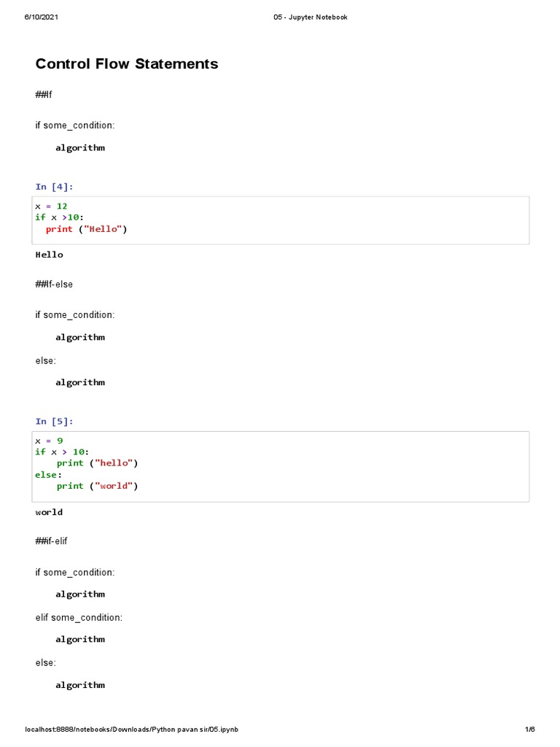Viewport: 560px width, 747px height.
Task: Click the "world" cell output
Action: tap(49, 513)
